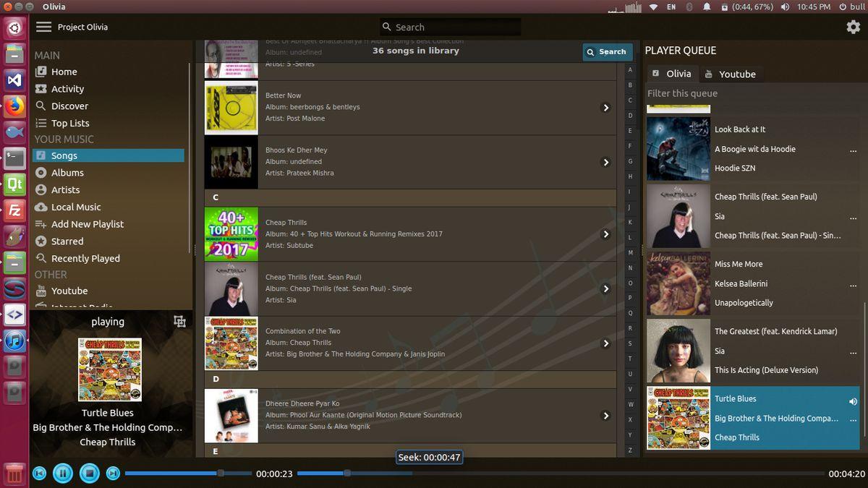Open the terminal from the dock
This screenshot has height=488, width=868.
pos(14,158)
